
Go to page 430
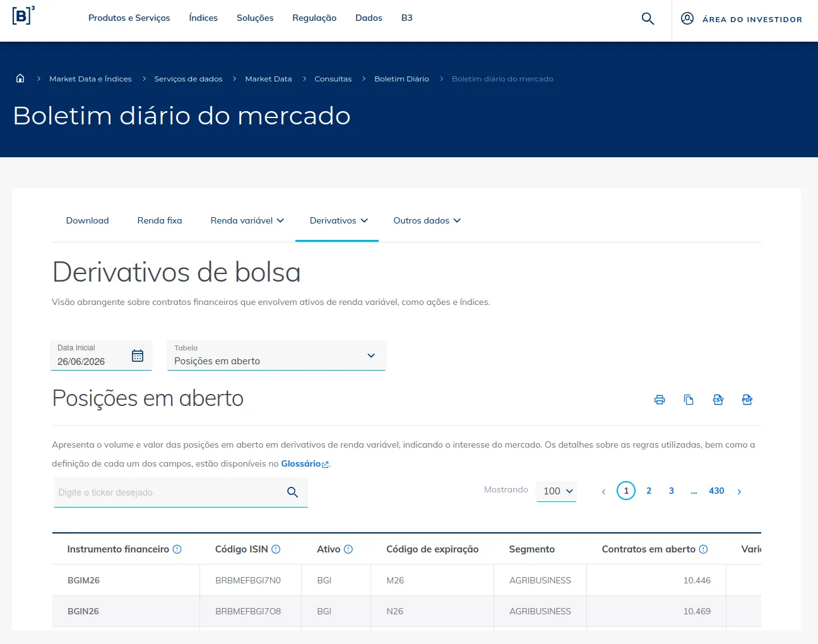click(x=716, y=491)
